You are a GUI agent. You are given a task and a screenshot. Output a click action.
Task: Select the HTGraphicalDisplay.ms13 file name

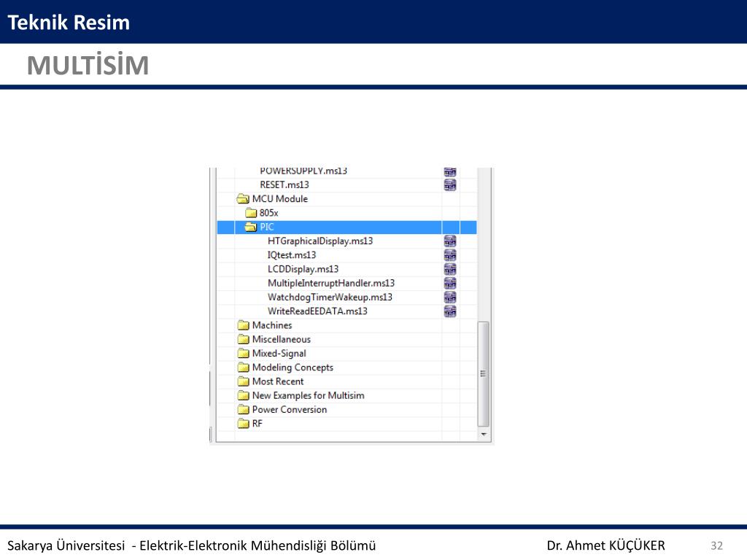pos(320,241)
